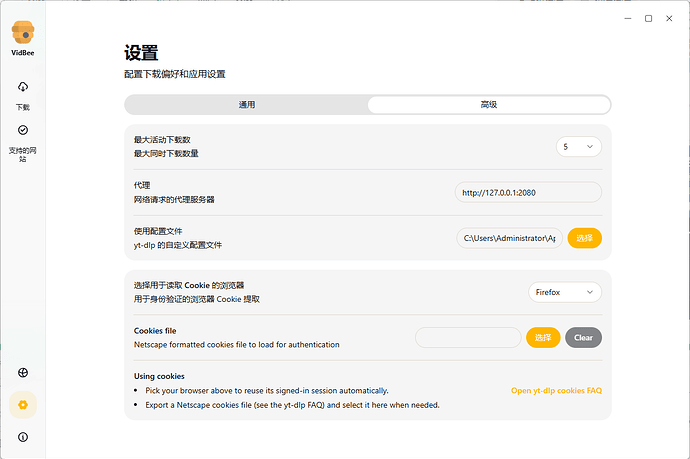Viewport: 690px width, 459px height.
Task: Click the empty Cookies file path field
Action: pyautogui.click(x=468, y=338)
